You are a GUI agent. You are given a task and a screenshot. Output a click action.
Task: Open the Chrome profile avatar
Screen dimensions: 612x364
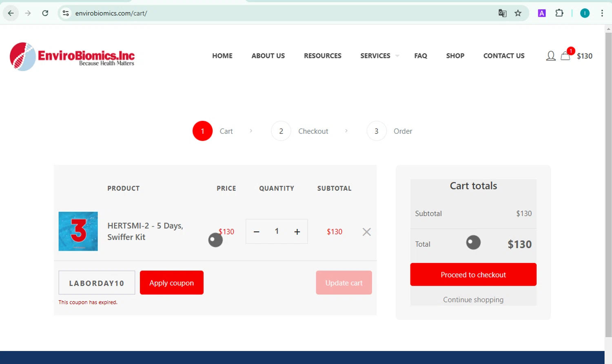[x=585, y=13]
